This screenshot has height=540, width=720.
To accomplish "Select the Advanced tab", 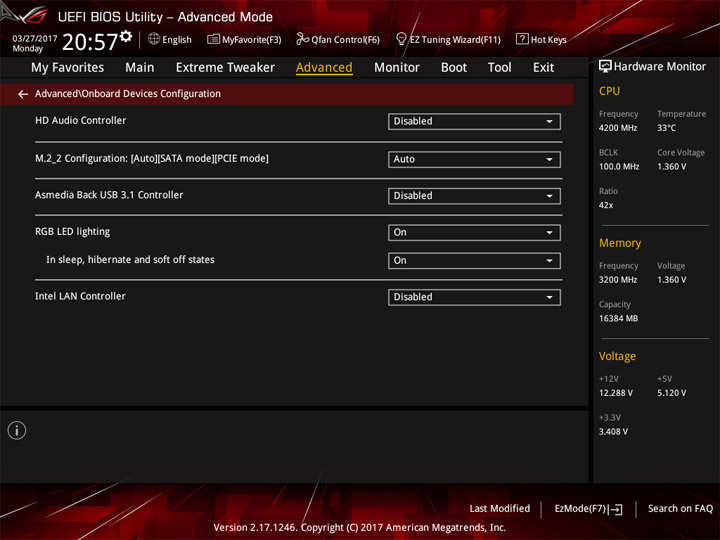I will click(324, 68).
